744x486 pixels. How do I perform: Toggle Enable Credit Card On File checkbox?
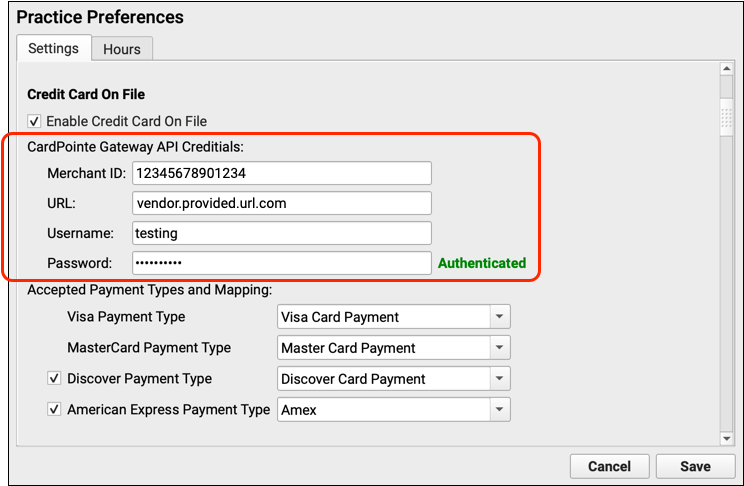35,121
